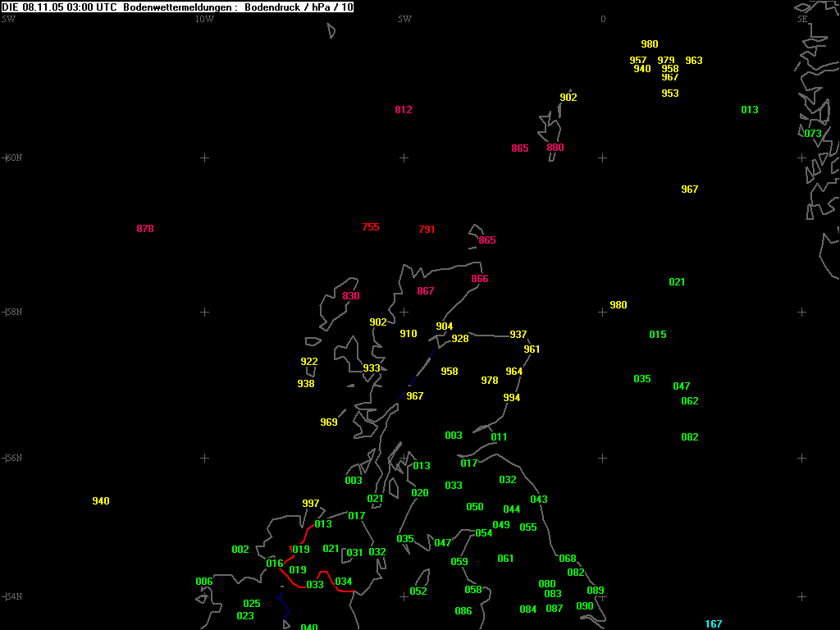Viewport: 840px width, 630px height.
Task: Select the cyan 167 pressure reading
Action: coord(714,624)
